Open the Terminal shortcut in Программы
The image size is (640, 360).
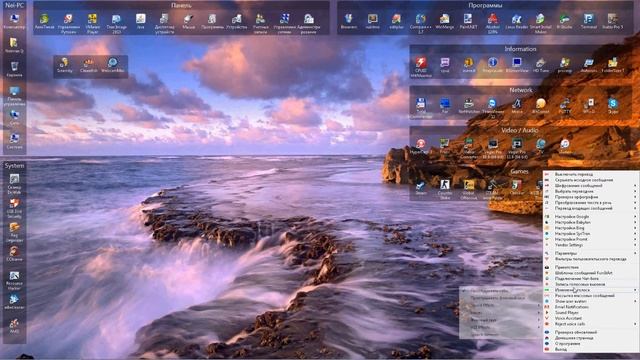(588, 21)
